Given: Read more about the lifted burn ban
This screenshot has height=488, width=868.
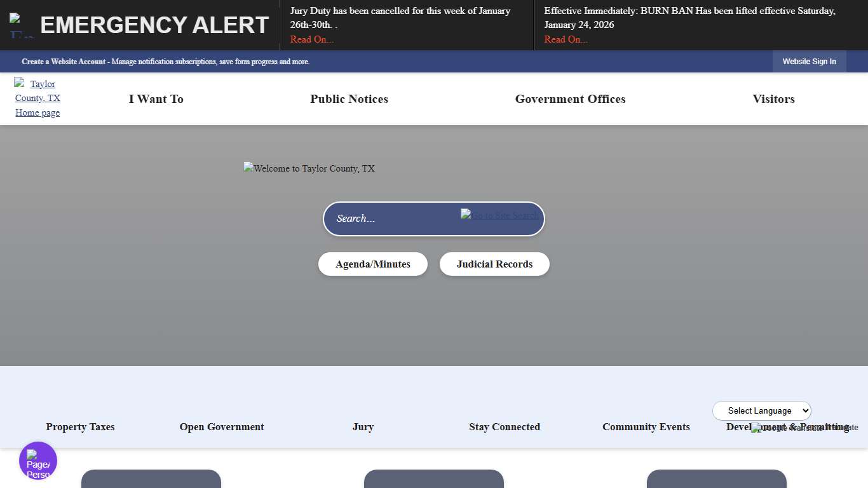Looking at the screenshot, I should [566, 39].
